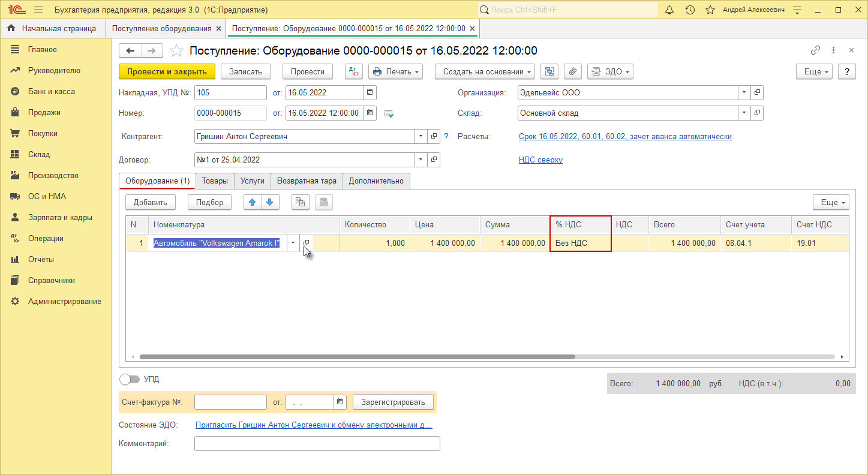The image size is (868, 475).
Task: Click Провести и закрыть button
Action: 167,71
